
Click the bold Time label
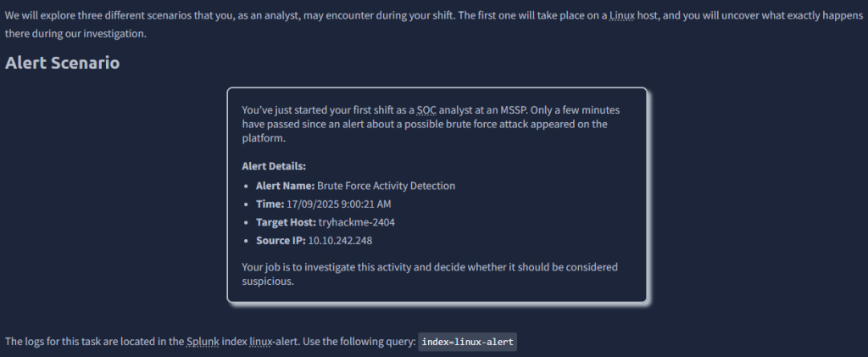tap(271, 204)
